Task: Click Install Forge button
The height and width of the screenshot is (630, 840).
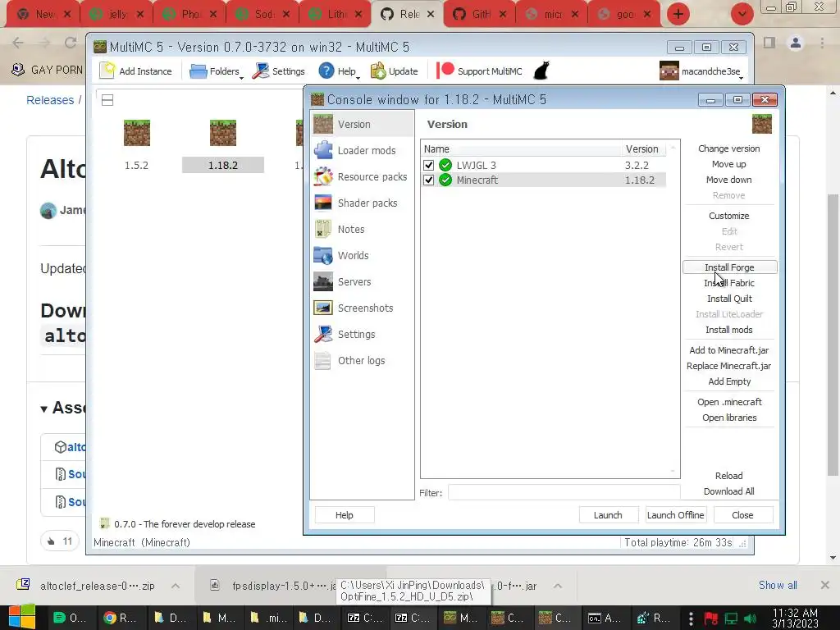Action: click(729, 267)
